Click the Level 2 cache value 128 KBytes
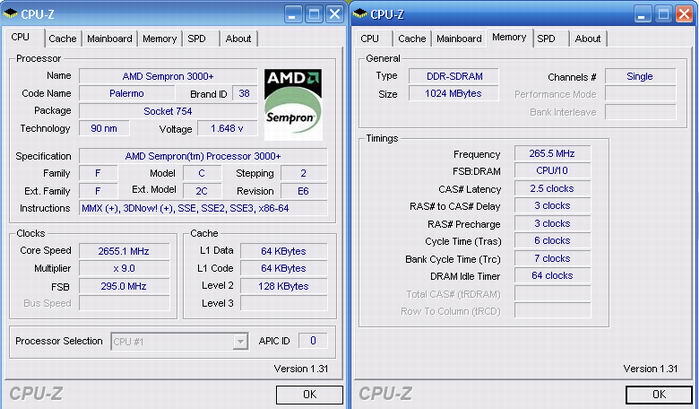Viewport: 699px width, 409px height. point(284,286)
